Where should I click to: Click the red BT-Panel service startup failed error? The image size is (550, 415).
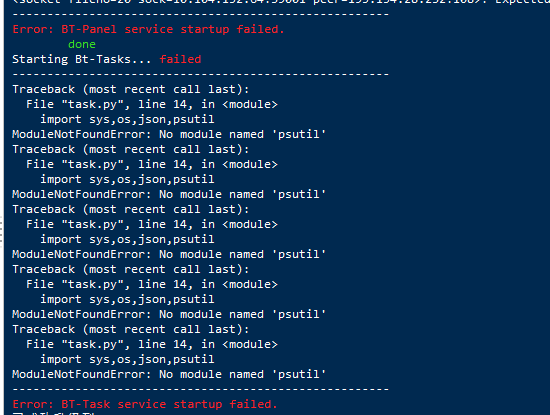tap(148, 29)
